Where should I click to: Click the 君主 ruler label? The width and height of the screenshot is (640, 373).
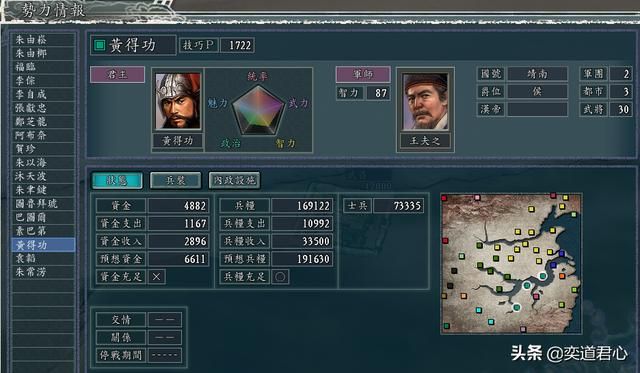point(118,75)
